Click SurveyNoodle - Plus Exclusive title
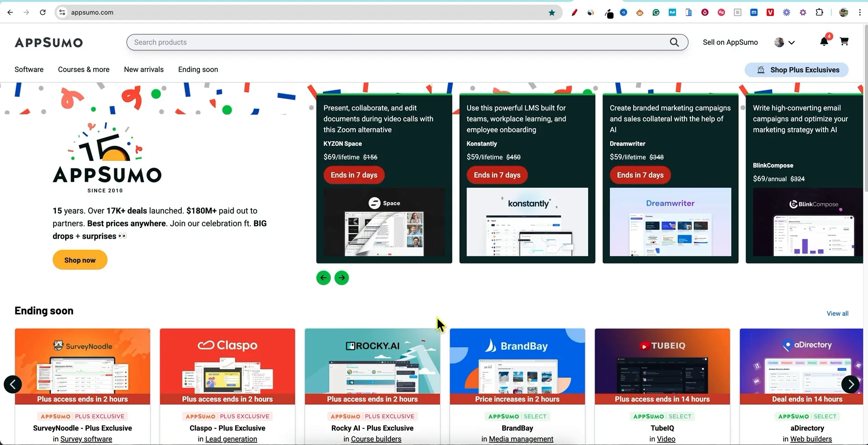 pyautogui.click(x=83, y=428)
